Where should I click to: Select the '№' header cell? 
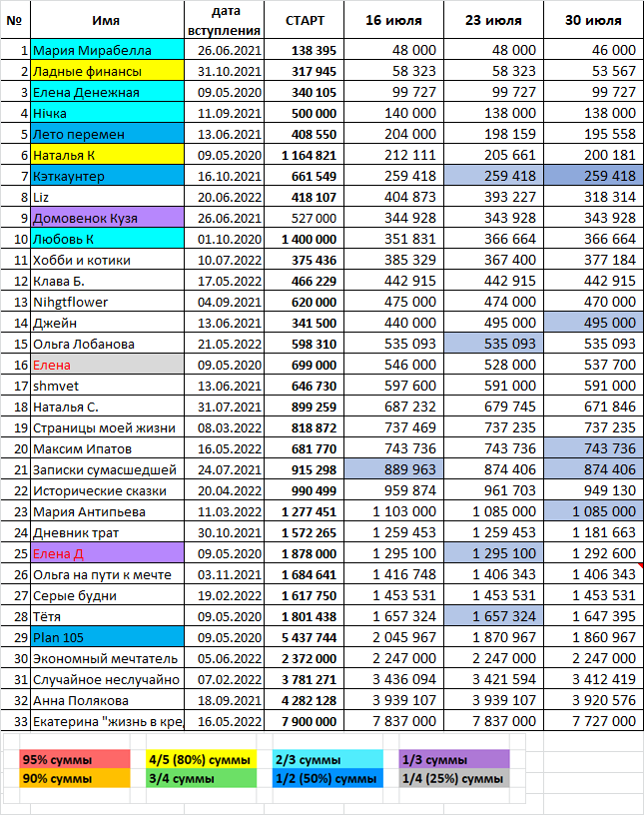15,20
